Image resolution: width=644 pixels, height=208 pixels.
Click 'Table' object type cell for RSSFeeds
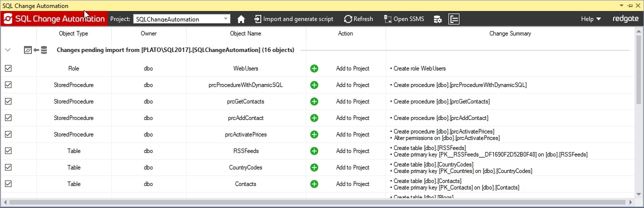(x=74, y=151)
